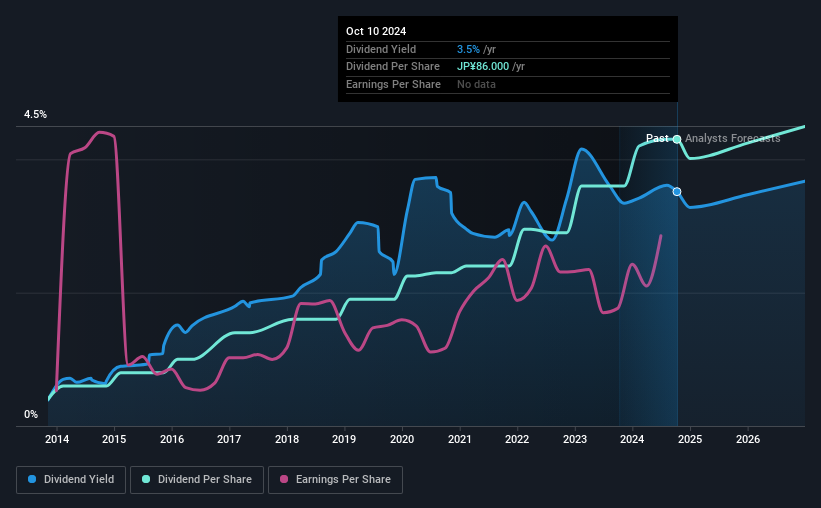Screen dimensions: 821x508
Task: Click the 2021 x-axis label
Action: tap(460, 439)
